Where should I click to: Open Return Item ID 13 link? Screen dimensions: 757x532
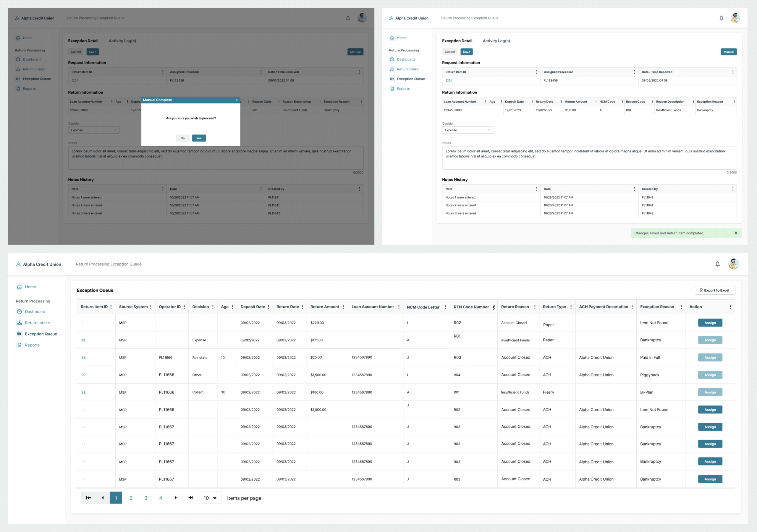83,340
